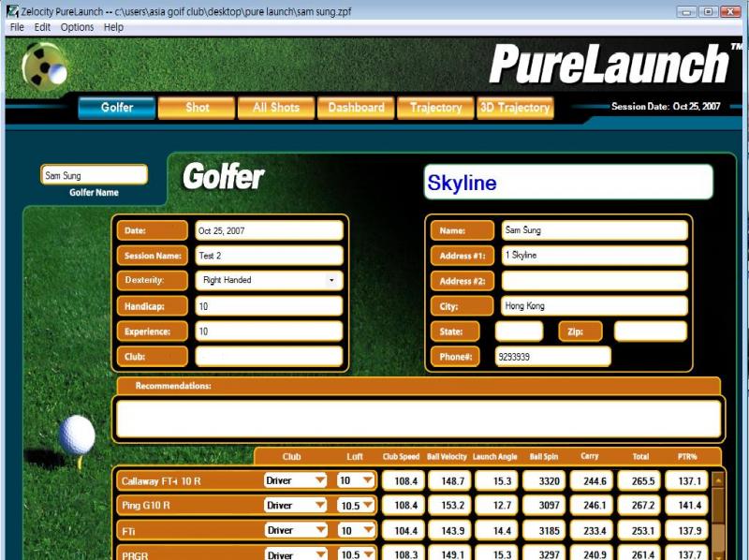
Task: Click the Phone# input field
Action: 552,356
